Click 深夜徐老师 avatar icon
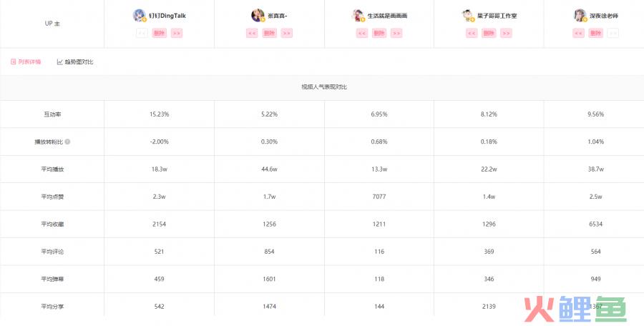The image size is (644, 326). [x=580, y=15]
